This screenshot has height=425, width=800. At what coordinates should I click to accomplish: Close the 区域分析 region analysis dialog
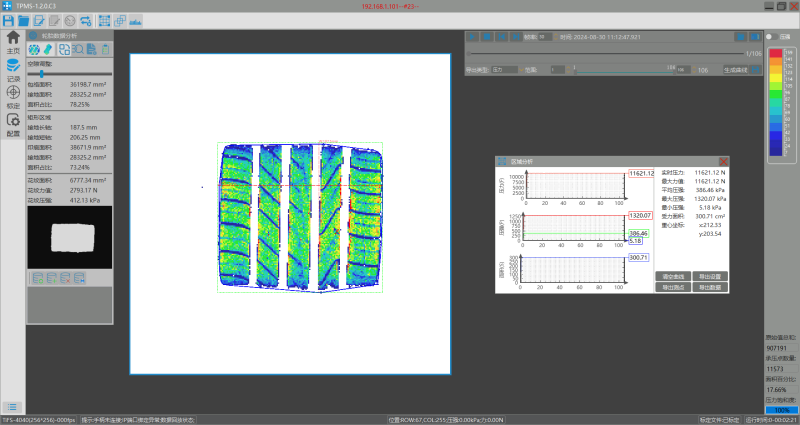tap(723, 161)
